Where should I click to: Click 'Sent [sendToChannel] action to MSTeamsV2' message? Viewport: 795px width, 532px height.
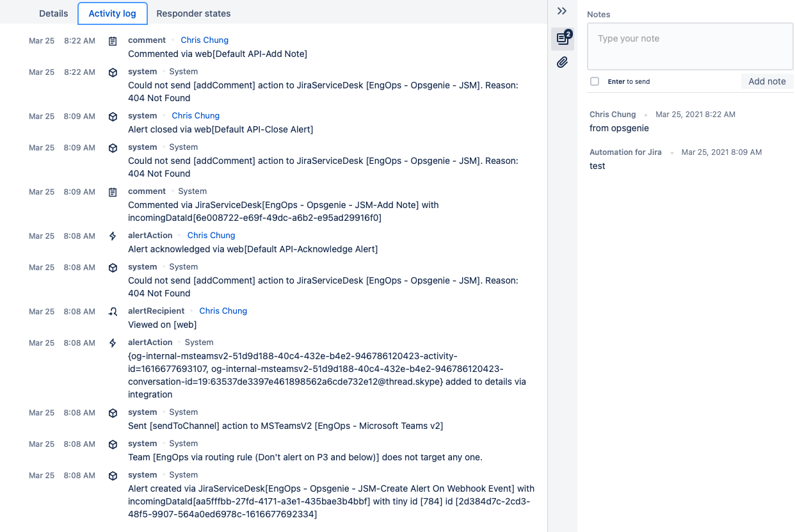(x=285, y=426)
